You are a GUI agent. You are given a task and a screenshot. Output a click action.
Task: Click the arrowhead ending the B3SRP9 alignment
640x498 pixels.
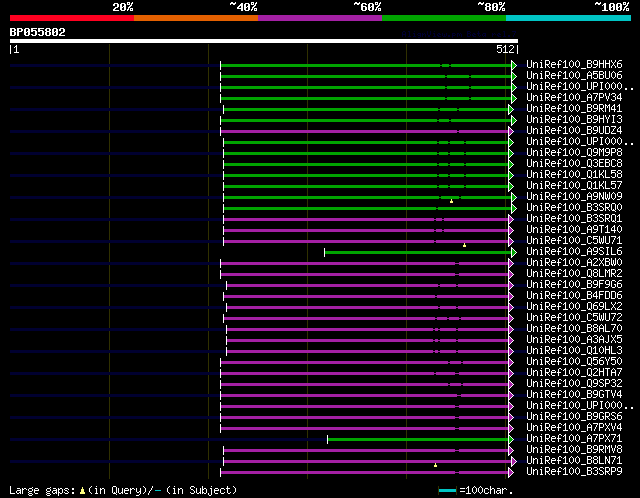click(x=511, y=473)
